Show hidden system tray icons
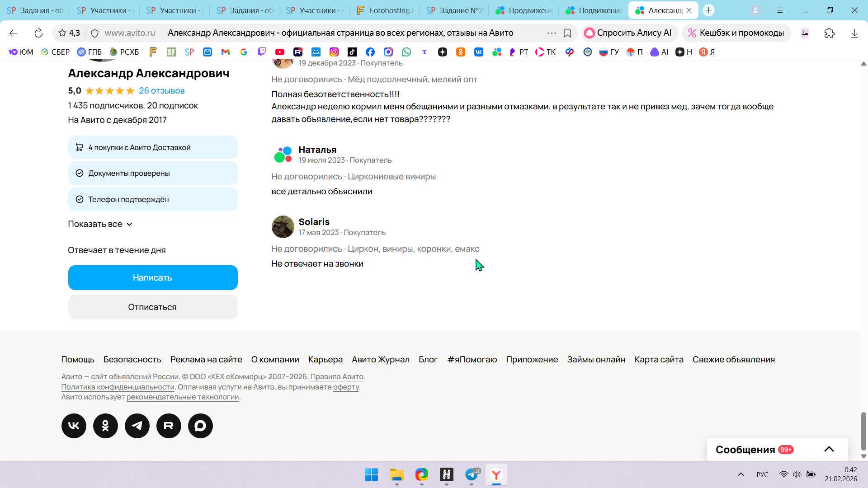Viewport: 868px width, 488px height. (x=741, y=474)
